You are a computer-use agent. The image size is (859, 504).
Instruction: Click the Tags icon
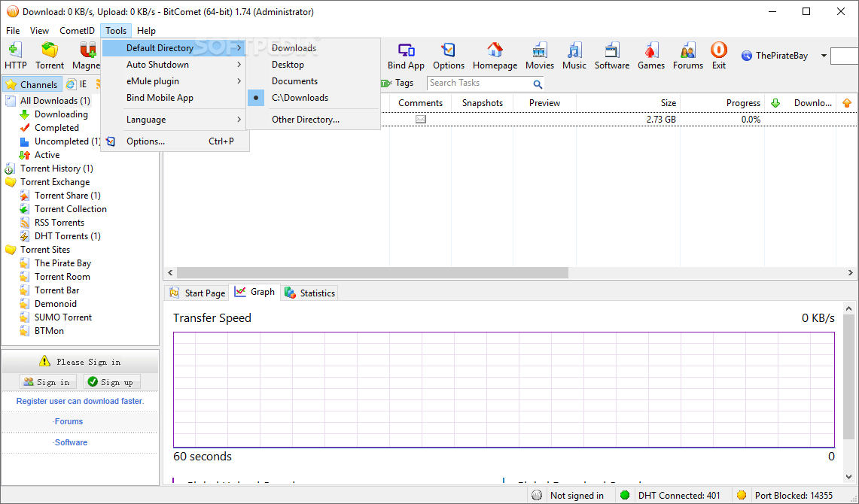pos(385,83)
